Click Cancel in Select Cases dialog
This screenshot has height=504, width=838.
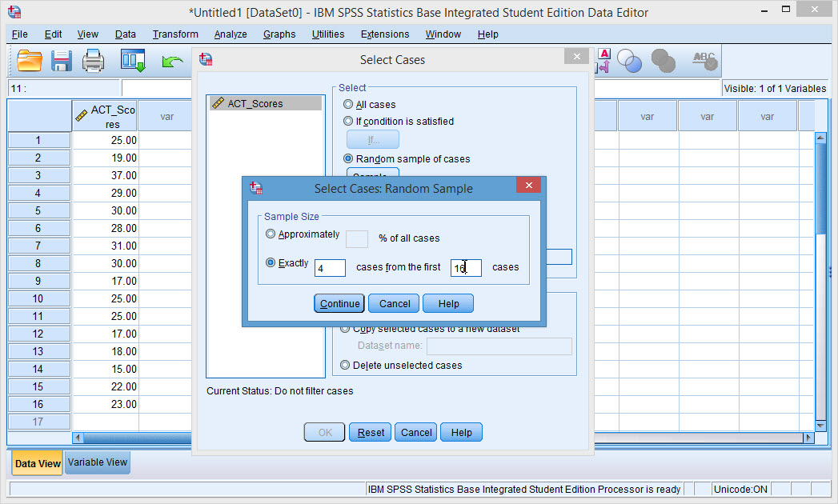click(415, 432)
